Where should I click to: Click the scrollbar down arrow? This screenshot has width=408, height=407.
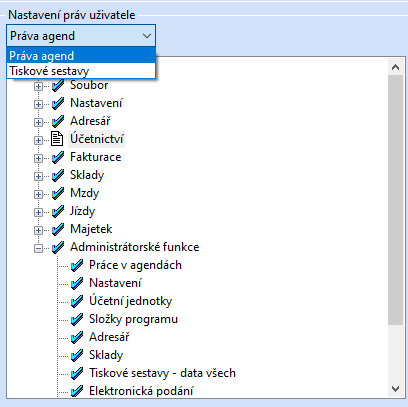[396, 389]
